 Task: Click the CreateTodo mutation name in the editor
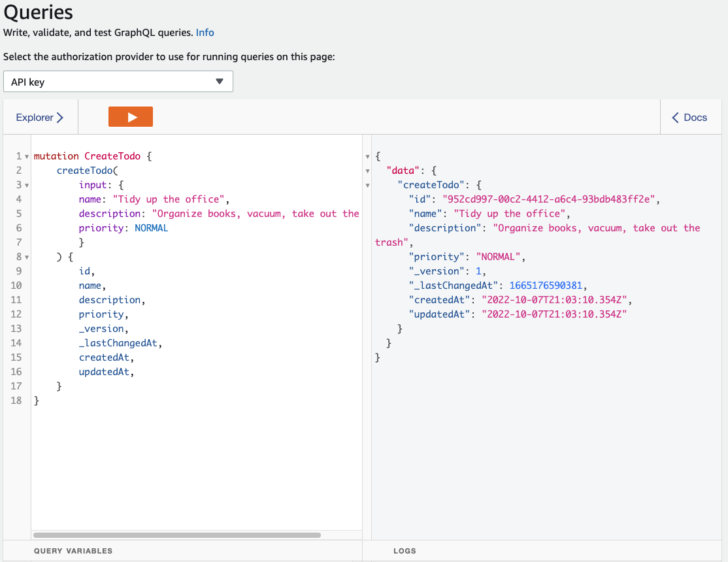[x=112, y=156]
